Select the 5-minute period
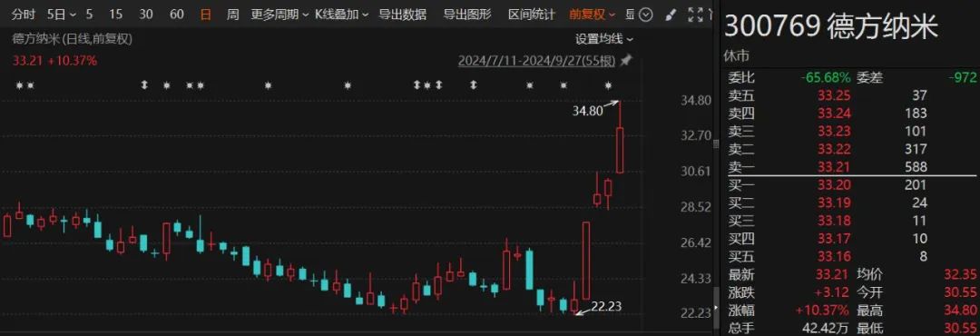980x336 pixels. click(89, 15)
